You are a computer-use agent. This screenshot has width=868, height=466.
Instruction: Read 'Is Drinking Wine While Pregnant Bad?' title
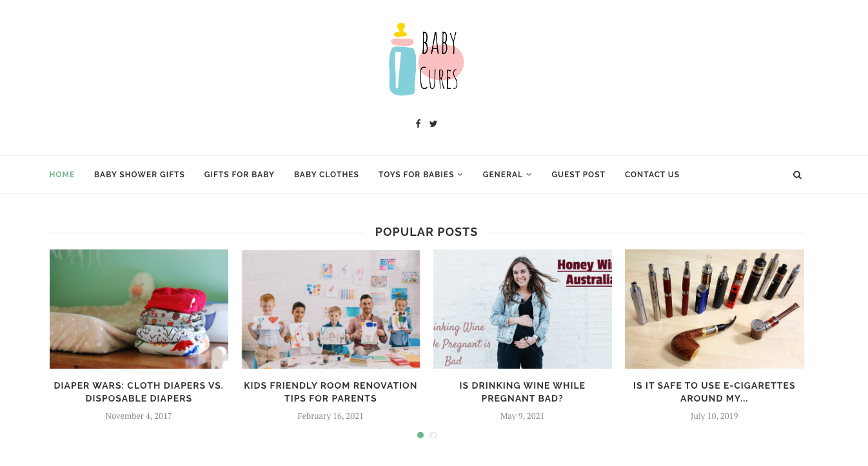coord(522,392)
